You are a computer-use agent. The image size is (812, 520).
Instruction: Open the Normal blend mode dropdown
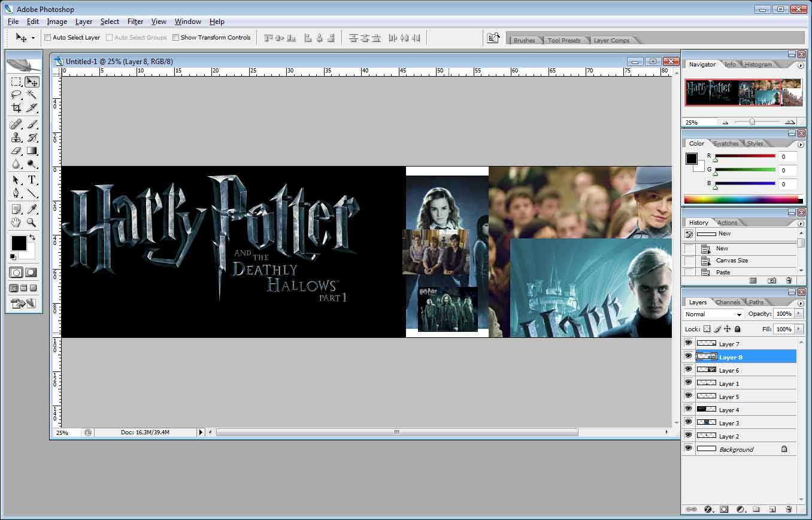pyautogui.click(x=714, y=314)
